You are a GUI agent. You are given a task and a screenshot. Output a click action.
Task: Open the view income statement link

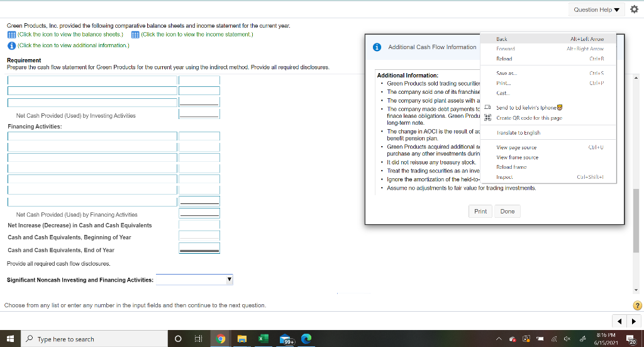[x=197, y=35]
